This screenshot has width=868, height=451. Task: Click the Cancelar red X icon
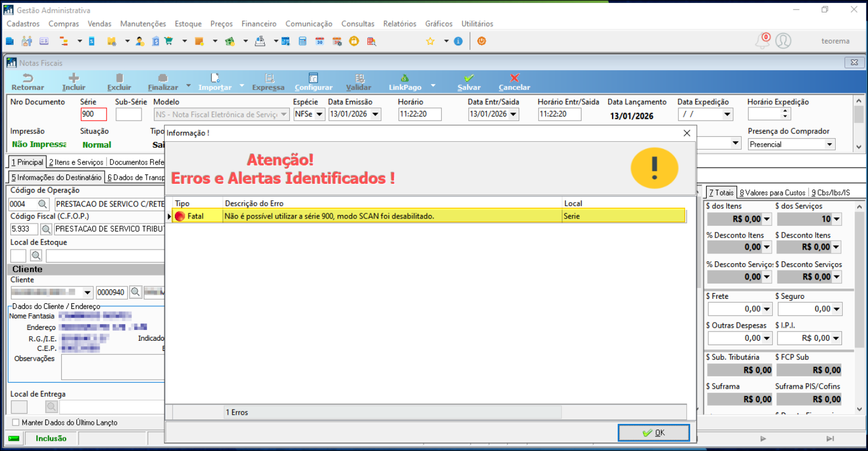coord(514,79)
